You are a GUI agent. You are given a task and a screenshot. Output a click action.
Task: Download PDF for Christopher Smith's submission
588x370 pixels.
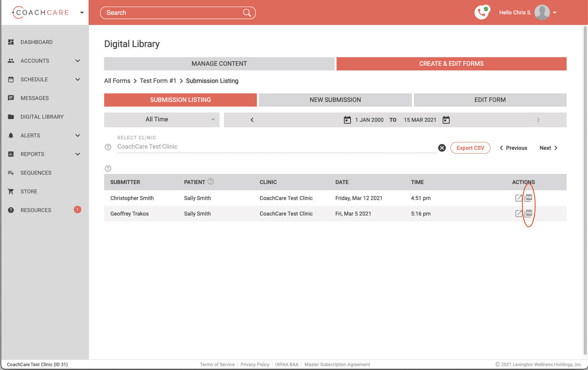(529, 198)
